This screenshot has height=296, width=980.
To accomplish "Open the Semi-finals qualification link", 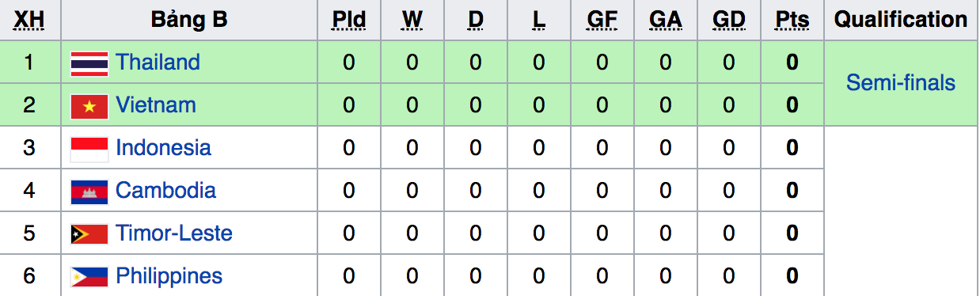I will pyautogui.click(x=901, y=83).
